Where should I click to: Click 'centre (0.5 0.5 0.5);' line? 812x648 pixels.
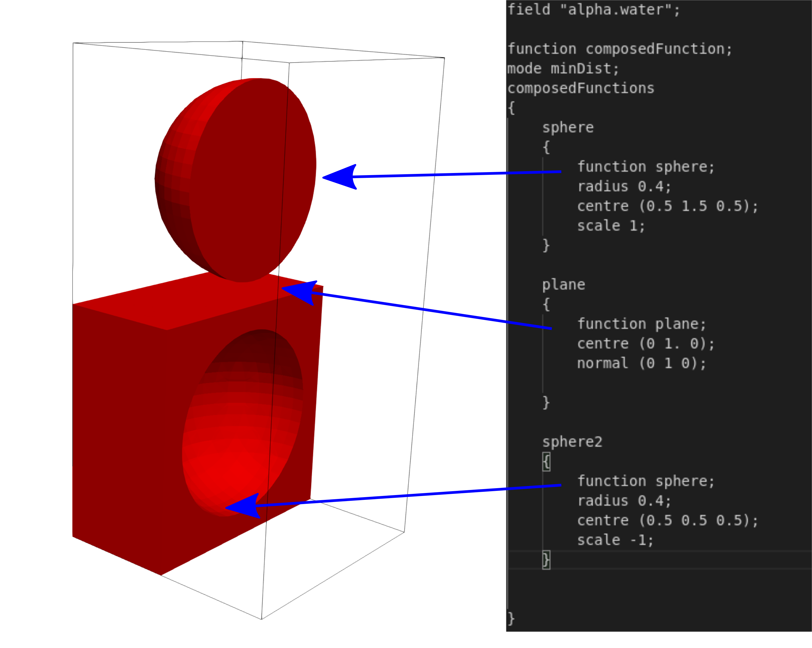668,521
